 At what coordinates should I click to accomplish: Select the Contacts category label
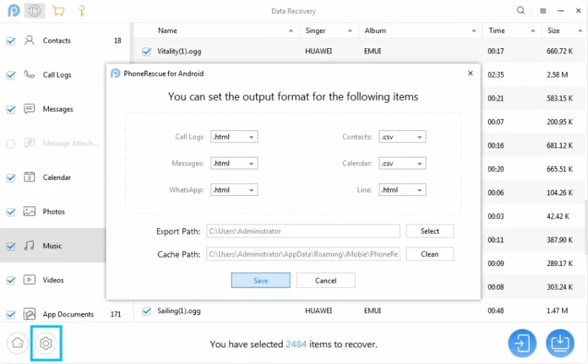point(57,41)
